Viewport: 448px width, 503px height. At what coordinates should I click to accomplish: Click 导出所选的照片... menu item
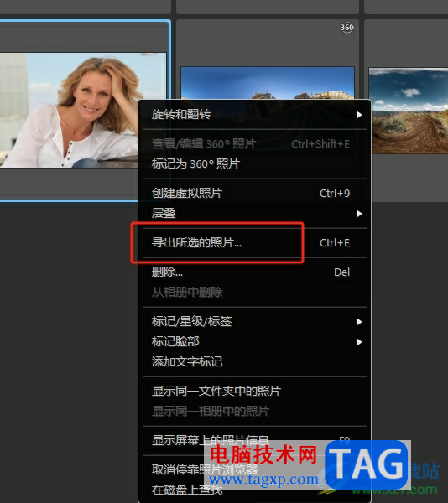coord(255,243)
